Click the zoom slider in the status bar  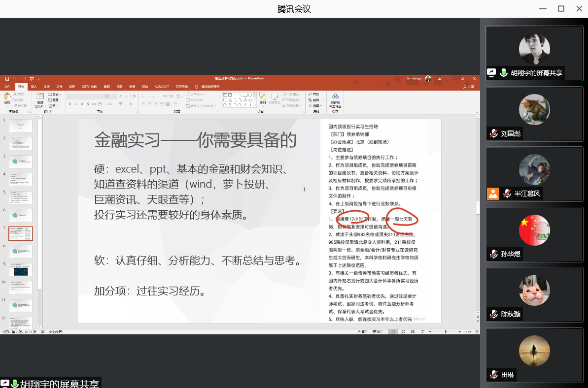tap(445, 332)
